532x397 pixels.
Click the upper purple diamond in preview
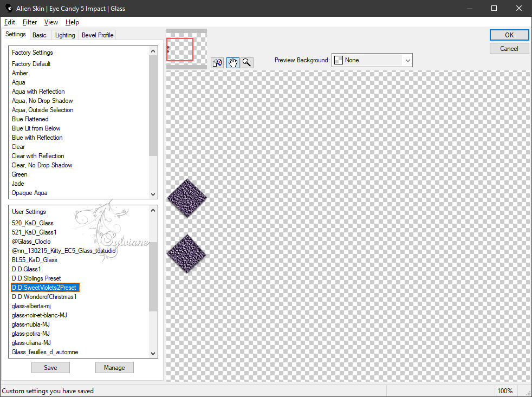[x=187, y=198]
